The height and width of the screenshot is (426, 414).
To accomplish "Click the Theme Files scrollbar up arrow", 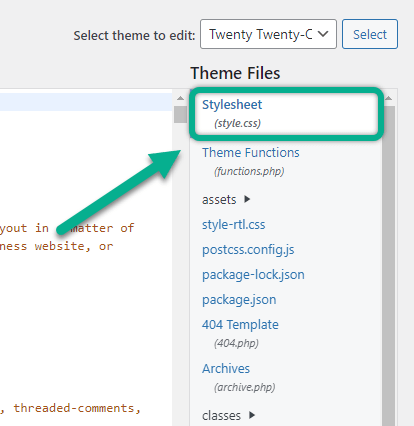I will tap(388, 98).
